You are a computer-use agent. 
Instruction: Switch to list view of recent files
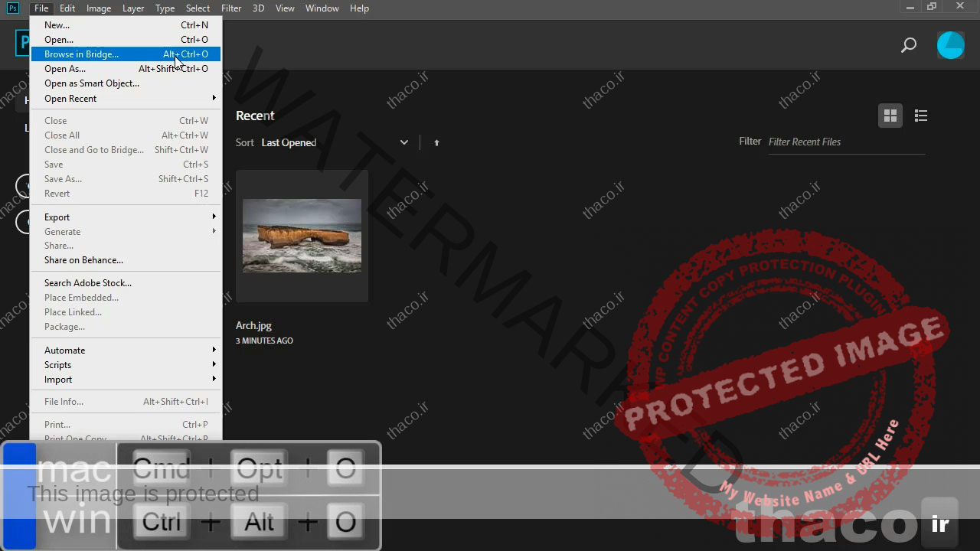pyautogui.click(x=921, y=116)
